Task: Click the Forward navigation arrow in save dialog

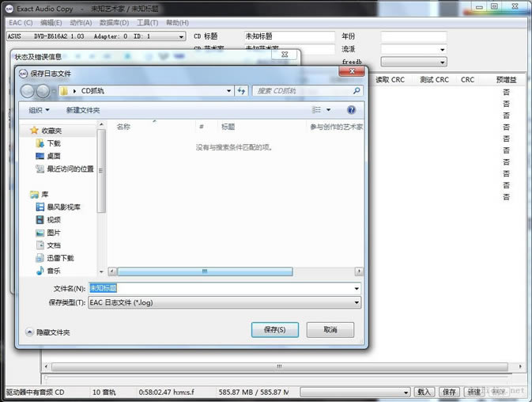Action: tap(43, 91)
